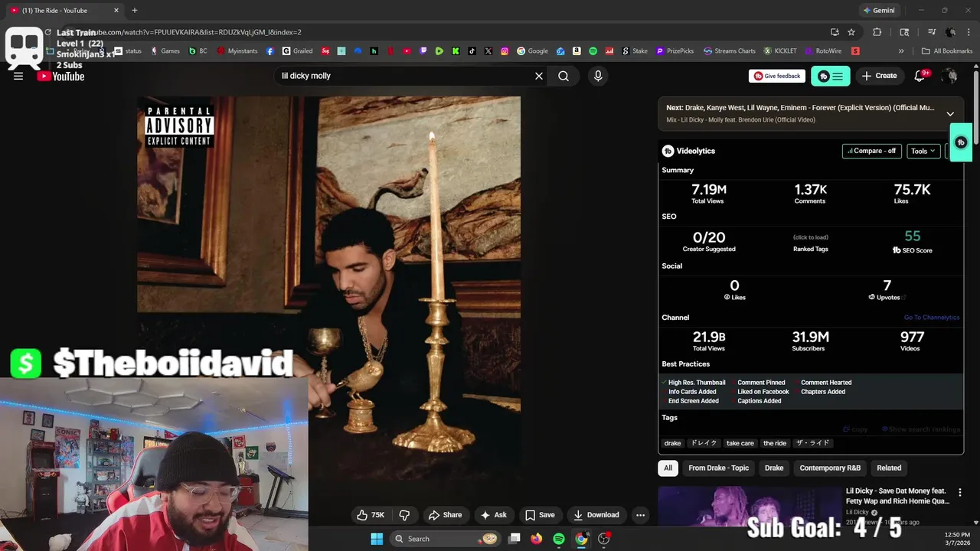Image resolution: width=980 pixels, height=551 pixels.
Task: Open the All Bookmarks folder
Action: (947, 51)
